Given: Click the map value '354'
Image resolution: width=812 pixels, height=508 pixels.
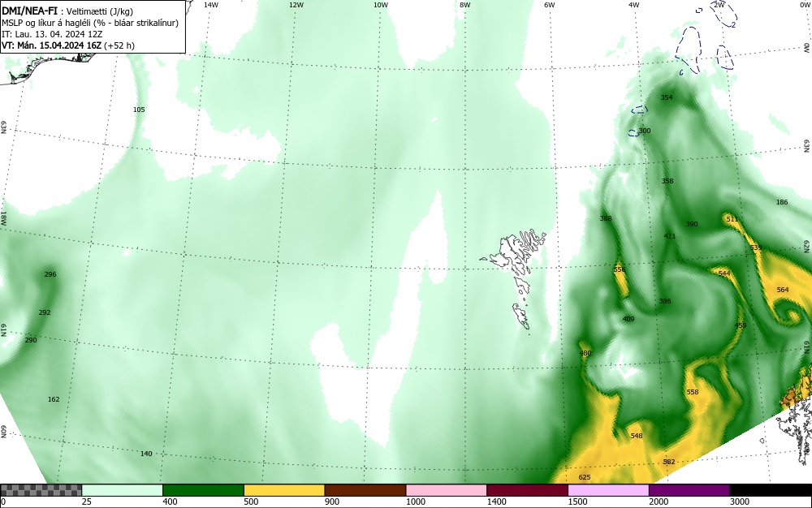Looking at the screenshot, I should 667,97.
